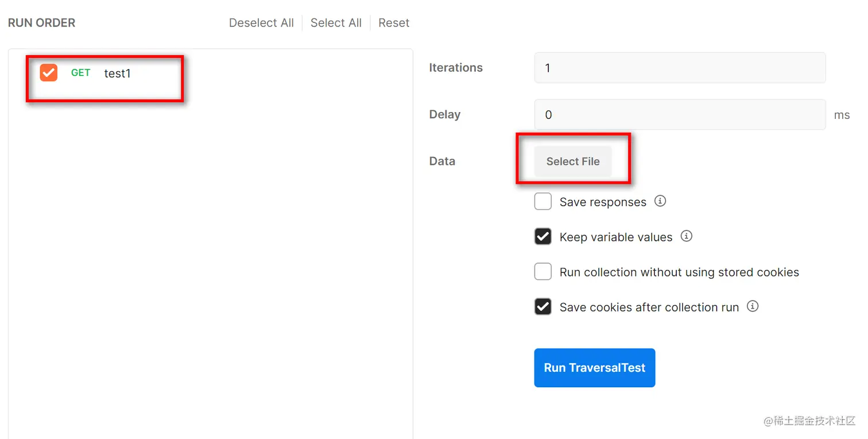Reset the run order

(x=394, y=23)
